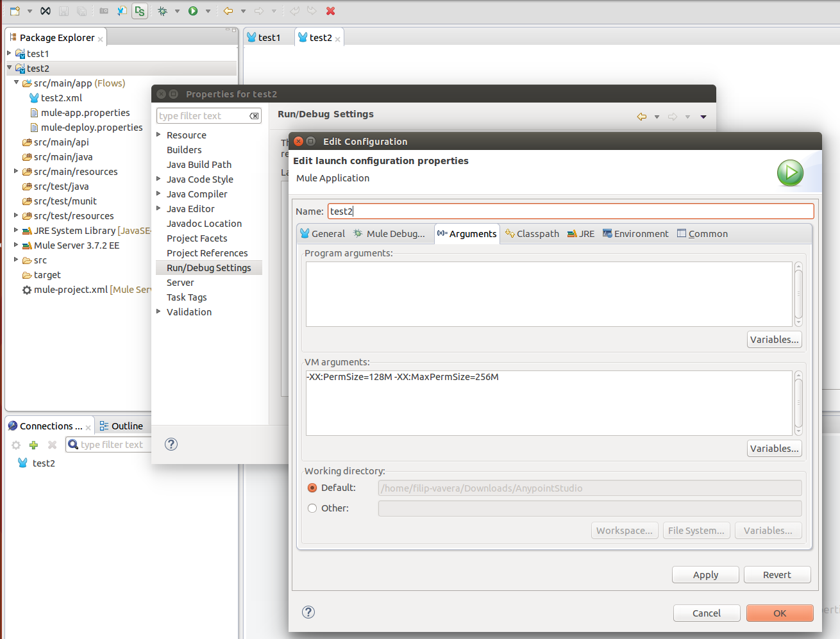Expand the test1 project in Package Explorer
Screen dimensions: 840x639
[x=9, y=53]
